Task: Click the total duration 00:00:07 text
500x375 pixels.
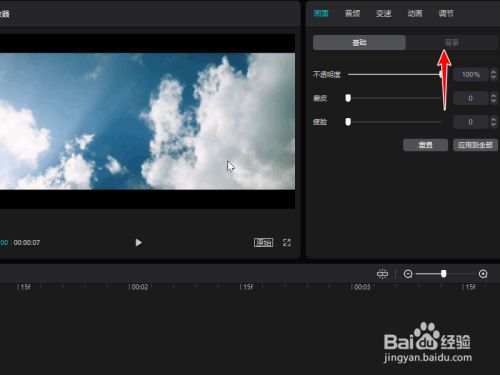Action: point(27,242)
